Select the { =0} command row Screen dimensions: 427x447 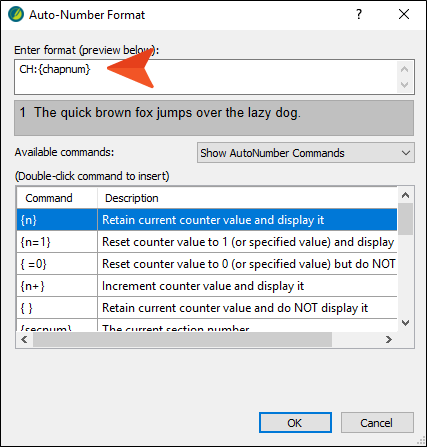click(x=207, y=264)
